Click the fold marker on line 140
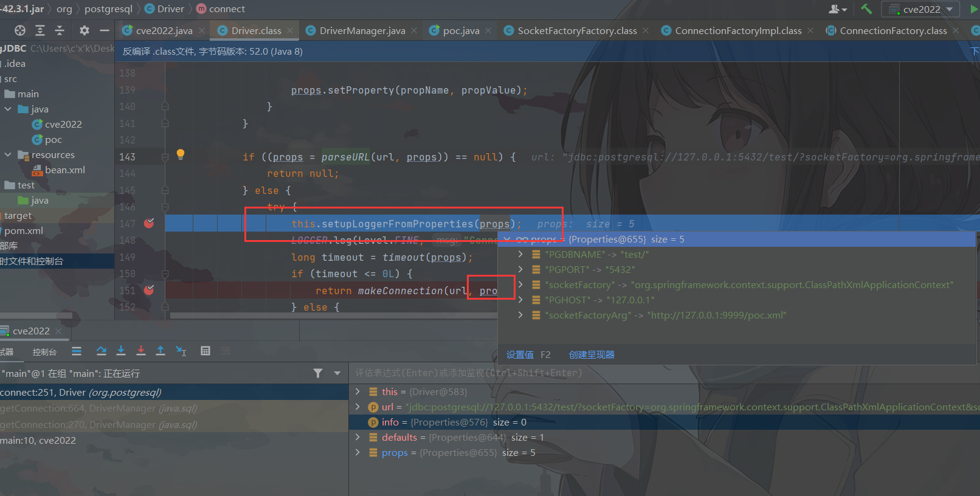980x496 pixels. 165,106
